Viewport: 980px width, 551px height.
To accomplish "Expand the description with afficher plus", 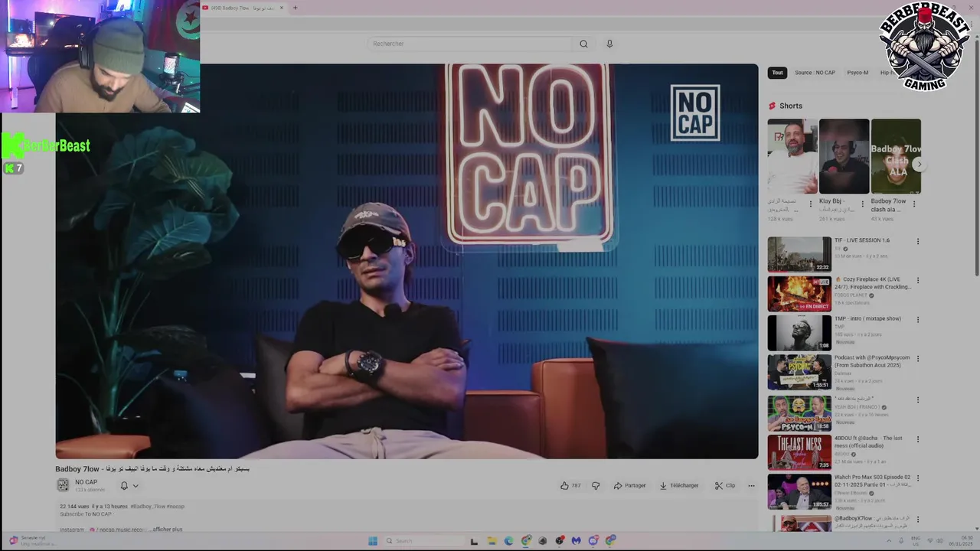I will click(x=166, y=530).
